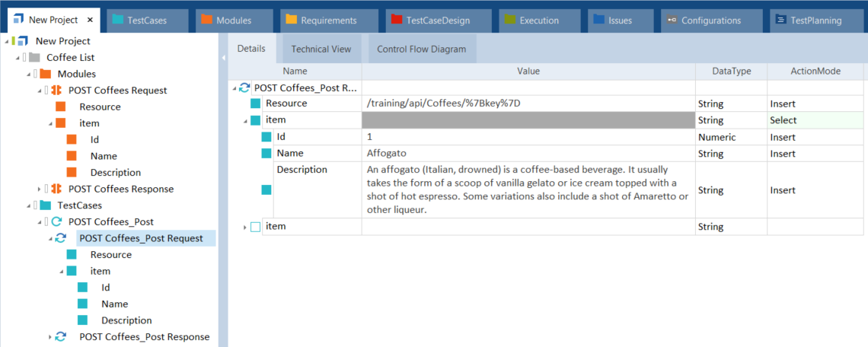Collapse the Coffee List folder node
The width and height of the screenshot is (868, 347).
click(17, 58)
